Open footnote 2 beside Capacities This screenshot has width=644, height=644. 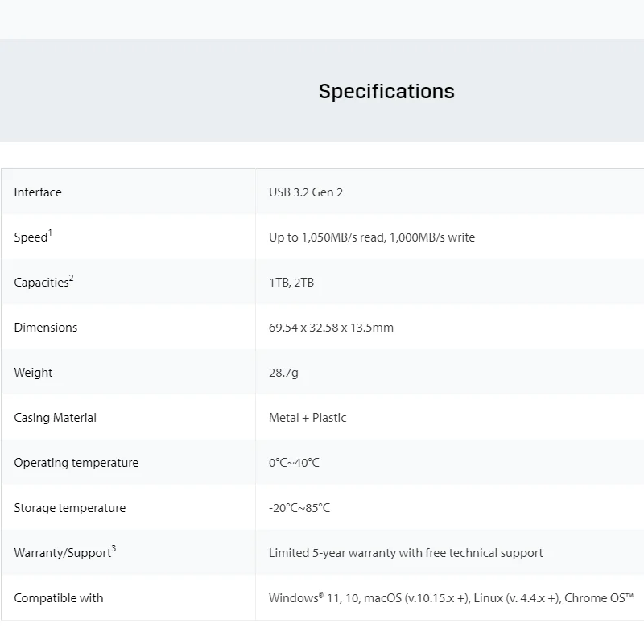[x=71, y=278]
